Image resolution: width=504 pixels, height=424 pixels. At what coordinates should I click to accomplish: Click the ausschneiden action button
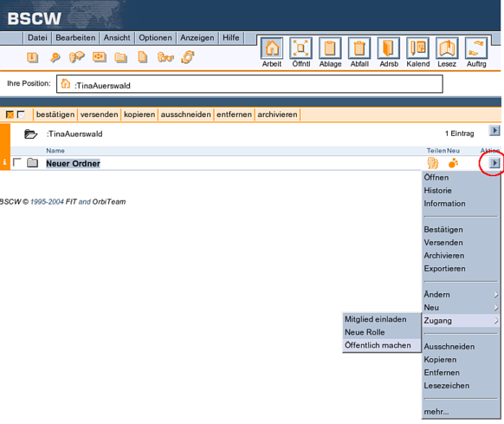point(186,114)
